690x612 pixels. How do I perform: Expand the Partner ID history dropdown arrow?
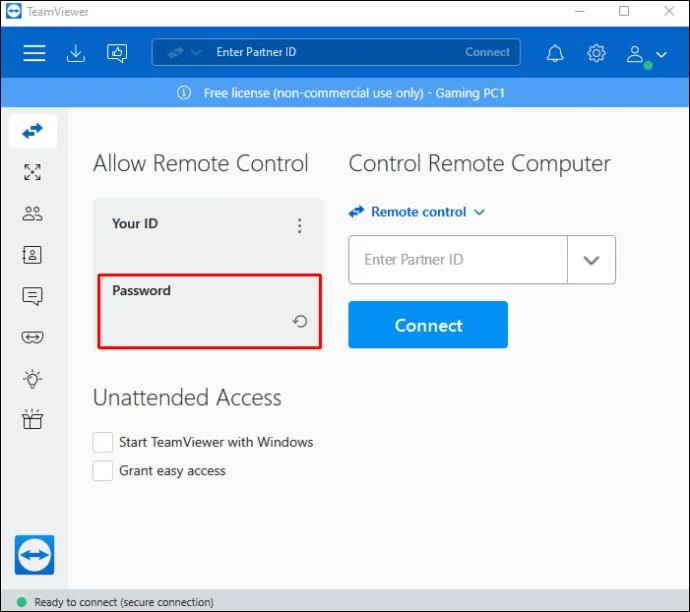click(x=591, y=260)
